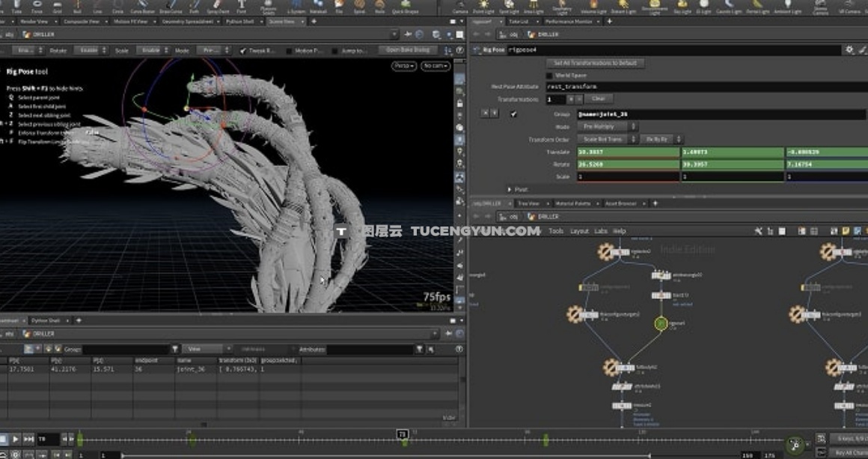Viewport: 868px width, 459px height.
Task: Enable the World Space checkbox
Action: point(550,76)
